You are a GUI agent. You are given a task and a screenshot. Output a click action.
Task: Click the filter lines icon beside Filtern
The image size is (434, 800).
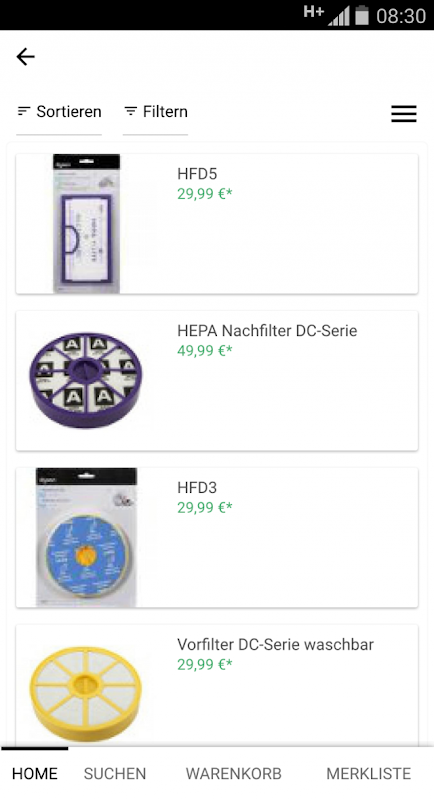pyautogui.click(x=131, y=111)
